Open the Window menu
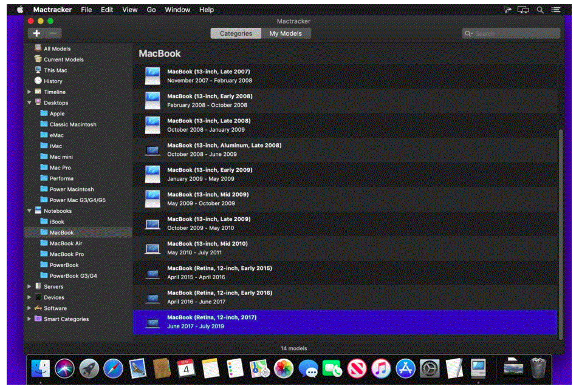Image resolution: width=579 pixels, height=392 pixels. coord(177,10)
